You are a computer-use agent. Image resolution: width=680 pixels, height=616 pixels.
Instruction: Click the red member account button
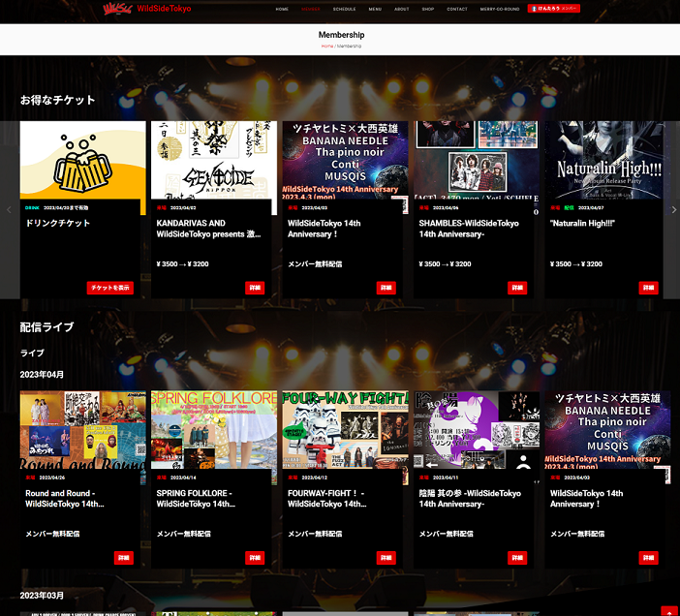(554, 9)
